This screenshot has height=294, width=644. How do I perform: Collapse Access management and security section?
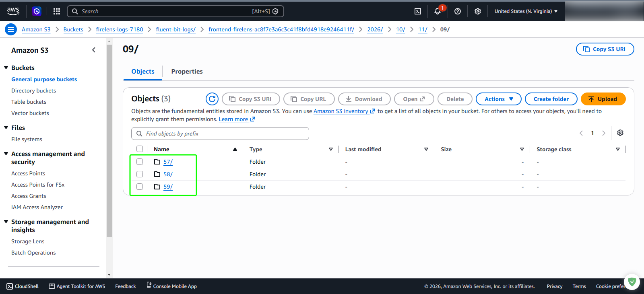click(6, 154)
